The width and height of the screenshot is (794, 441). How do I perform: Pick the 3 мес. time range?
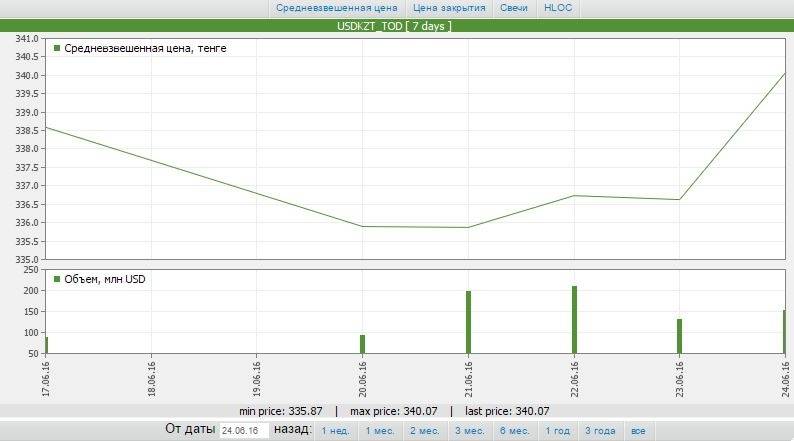coord(470,430)
